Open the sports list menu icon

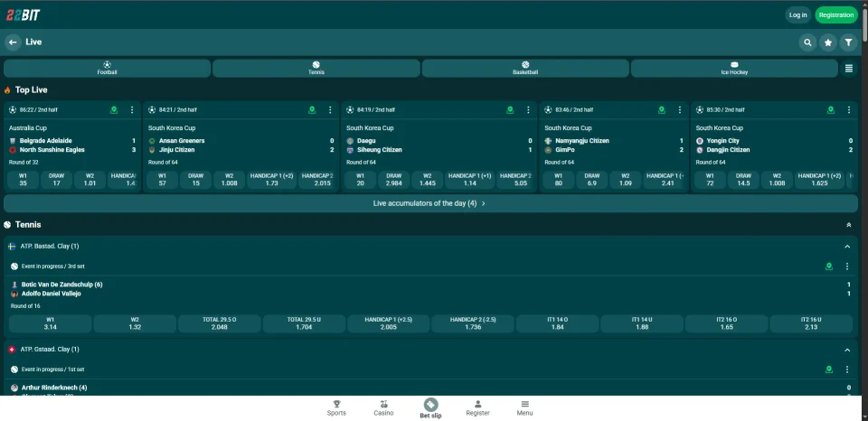tap(849, 69)
